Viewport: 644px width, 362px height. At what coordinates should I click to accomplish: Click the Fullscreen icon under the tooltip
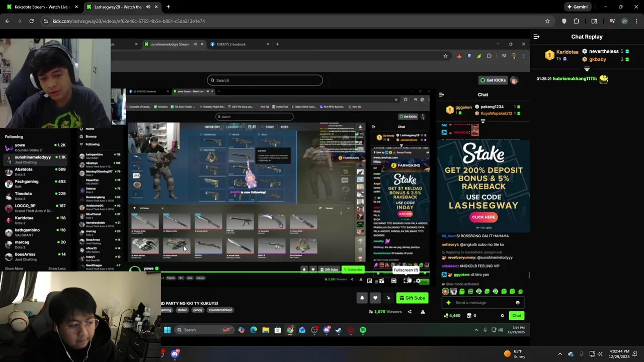click(406, 281)
